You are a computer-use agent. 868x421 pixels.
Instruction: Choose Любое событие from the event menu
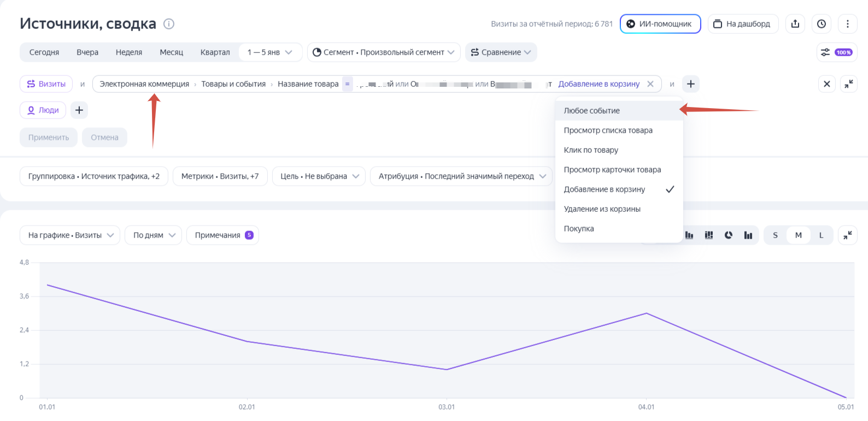point(592,111)
